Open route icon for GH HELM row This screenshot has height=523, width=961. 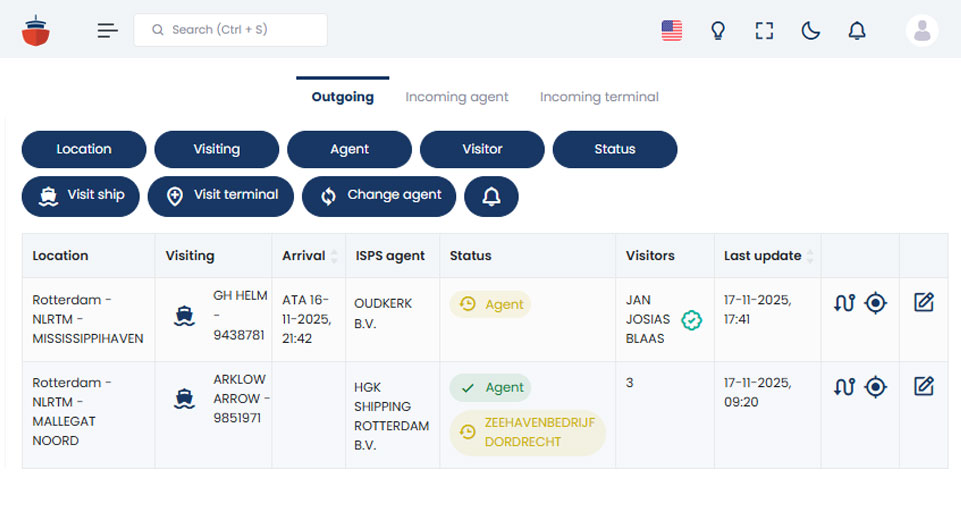point(844,303)
